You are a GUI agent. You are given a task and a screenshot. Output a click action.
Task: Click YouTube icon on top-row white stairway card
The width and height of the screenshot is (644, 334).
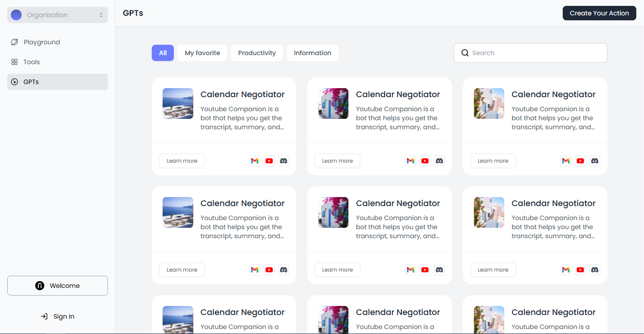pos(580,161)
